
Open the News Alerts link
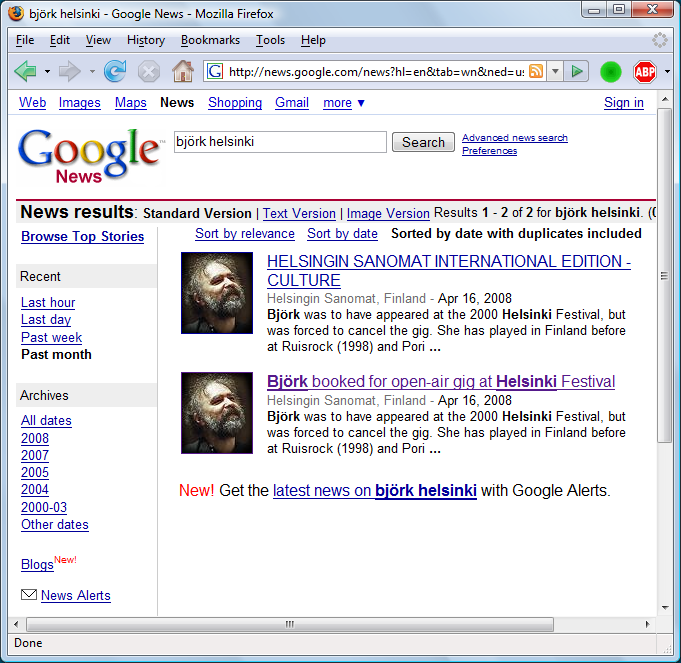pyautogui.click(x=76, y=595)
